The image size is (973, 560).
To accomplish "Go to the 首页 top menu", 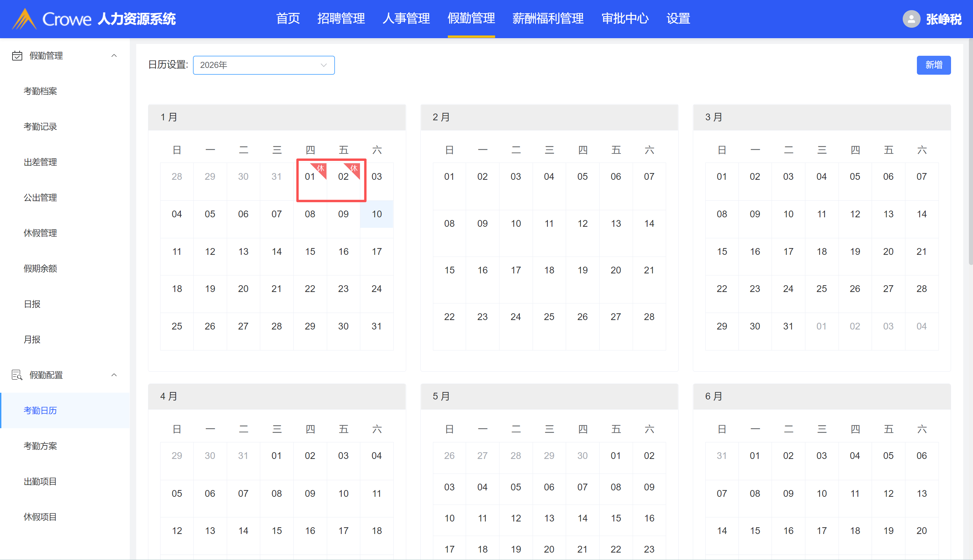I will 288,19.
